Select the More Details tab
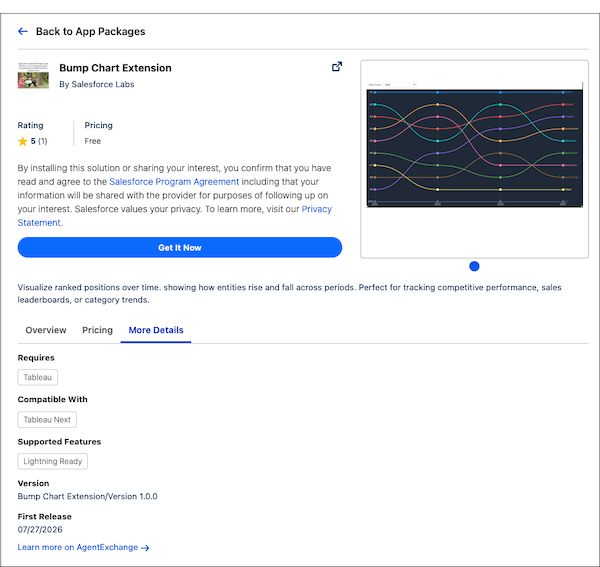 tap(156, 330)
